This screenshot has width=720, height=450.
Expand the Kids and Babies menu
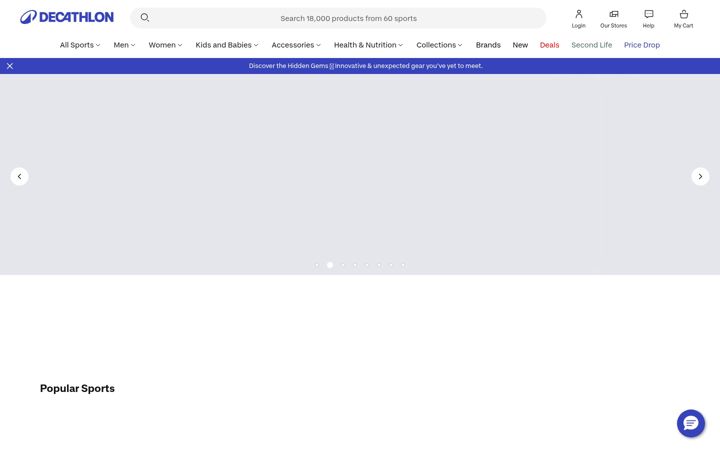coord(227,45)
